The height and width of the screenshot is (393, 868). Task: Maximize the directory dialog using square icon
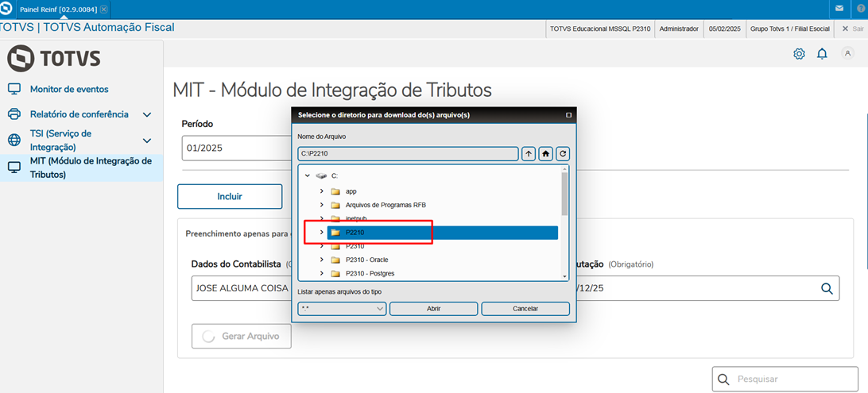[x=568, y=115]
